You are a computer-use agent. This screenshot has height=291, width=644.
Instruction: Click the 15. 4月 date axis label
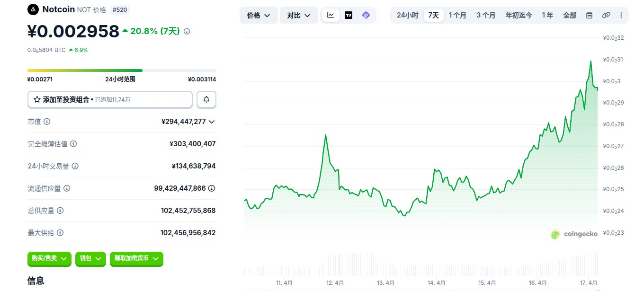487,282
